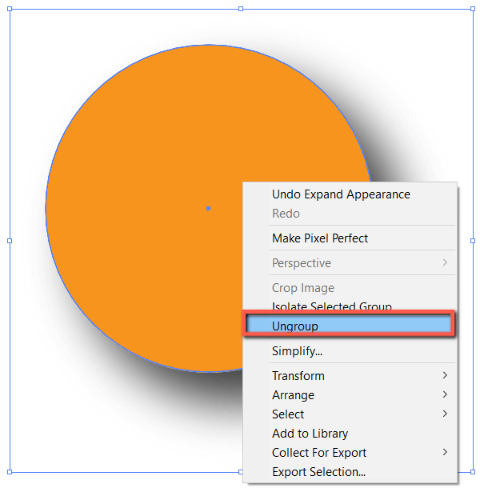Expand the Transform submenu arrow
This screenshot has width=482, height=497.
pyautogui.click(x=445, y=375)
